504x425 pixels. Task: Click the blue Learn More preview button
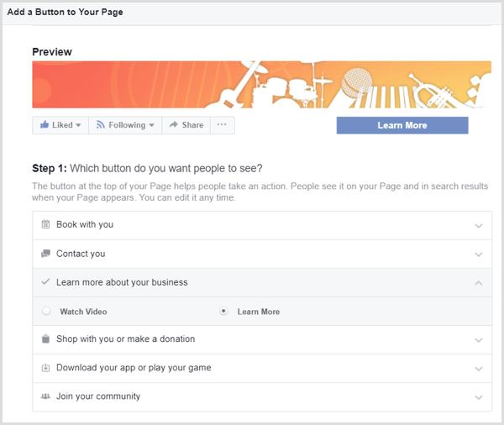[x=402, y=125]
